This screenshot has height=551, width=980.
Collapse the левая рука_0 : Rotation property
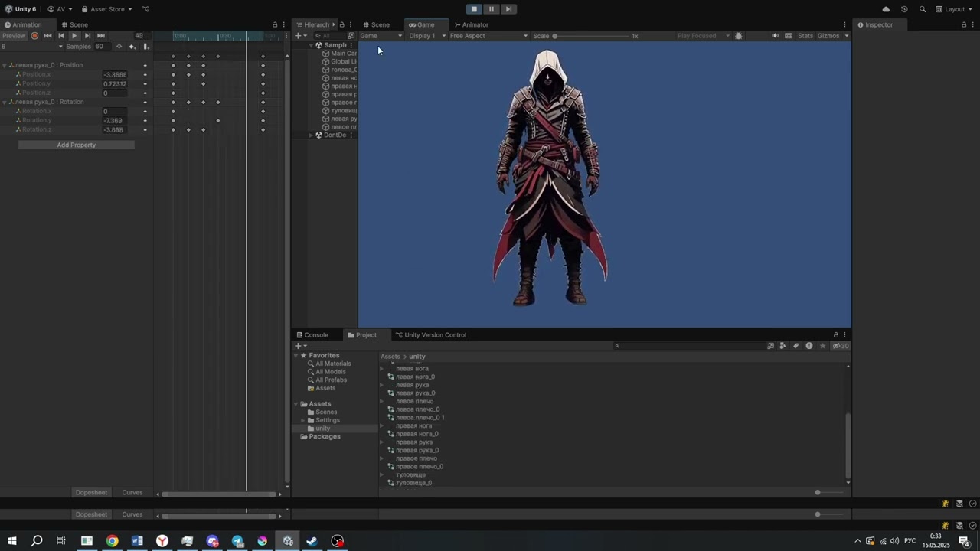point(5,102)
